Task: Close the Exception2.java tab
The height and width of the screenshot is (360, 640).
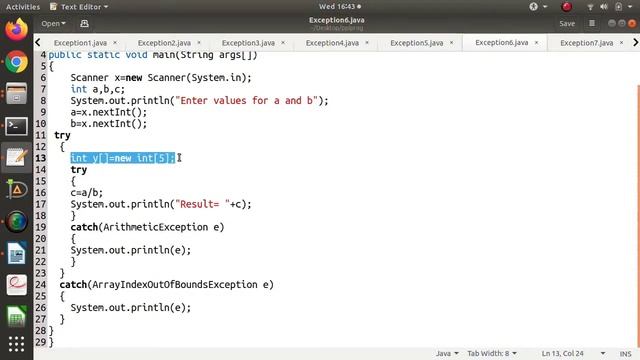Action: 199,42
